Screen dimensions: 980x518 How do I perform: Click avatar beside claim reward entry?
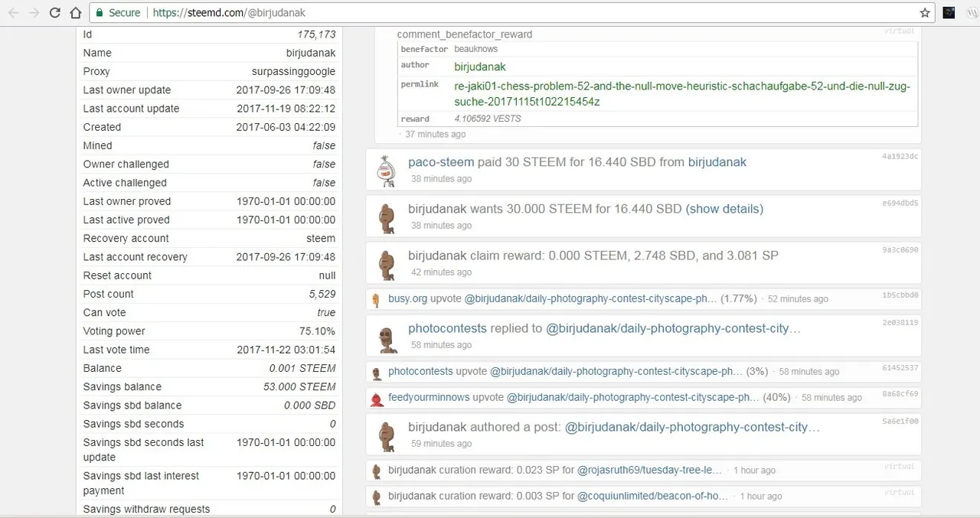point(387,264)
